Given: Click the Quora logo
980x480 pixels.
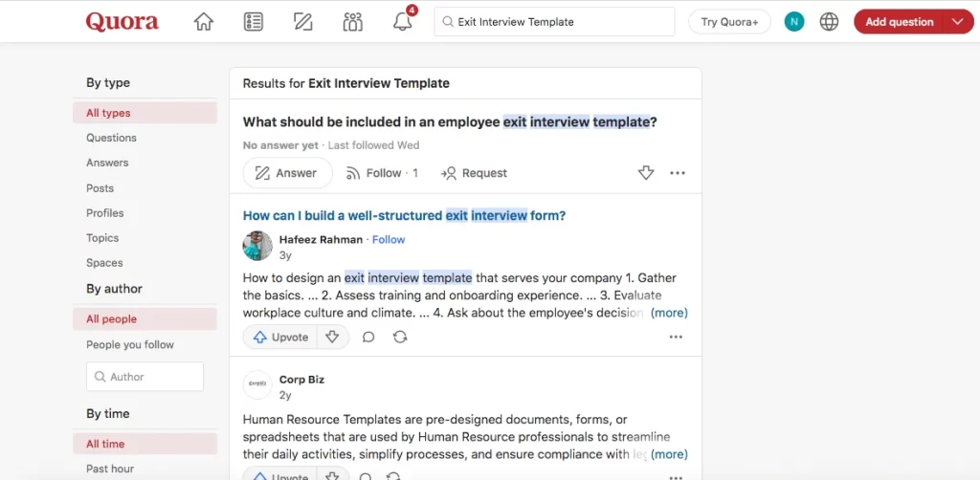Looking at the screenshot, I should tap(122, 22).
